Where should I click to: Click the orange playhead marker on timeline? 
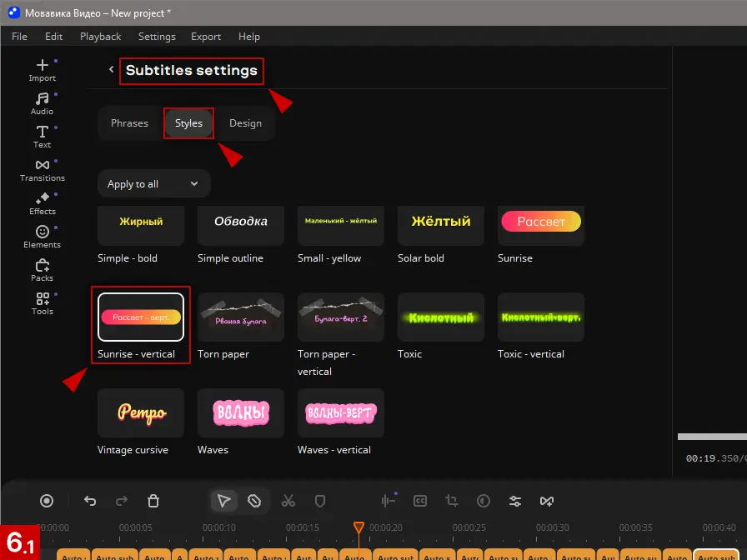coord(358,527)
